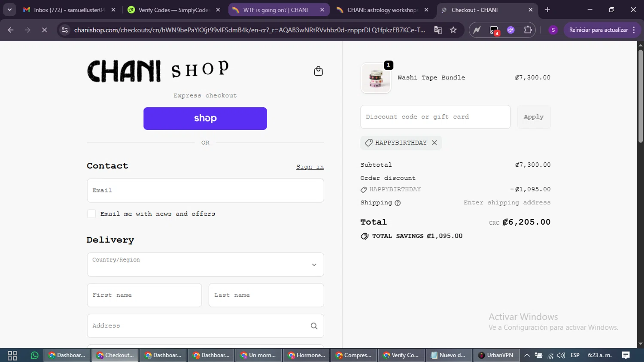Close the CHANI: astrology workshops tab
The height and width of the screenshot is (362, 644).
tap(426, 10)
